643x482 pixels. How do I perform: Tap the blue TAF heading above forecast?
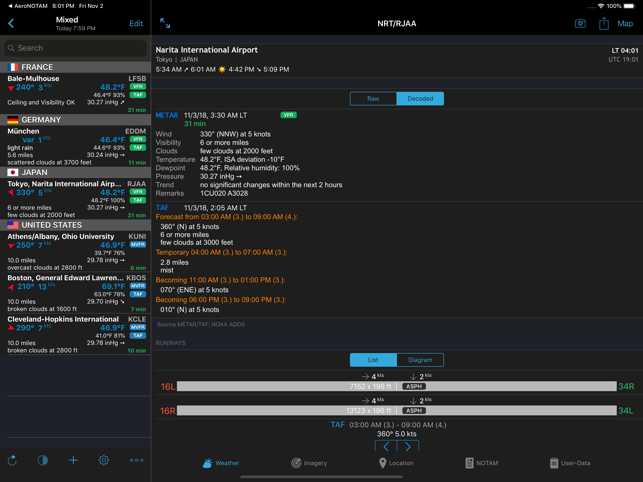162,208
